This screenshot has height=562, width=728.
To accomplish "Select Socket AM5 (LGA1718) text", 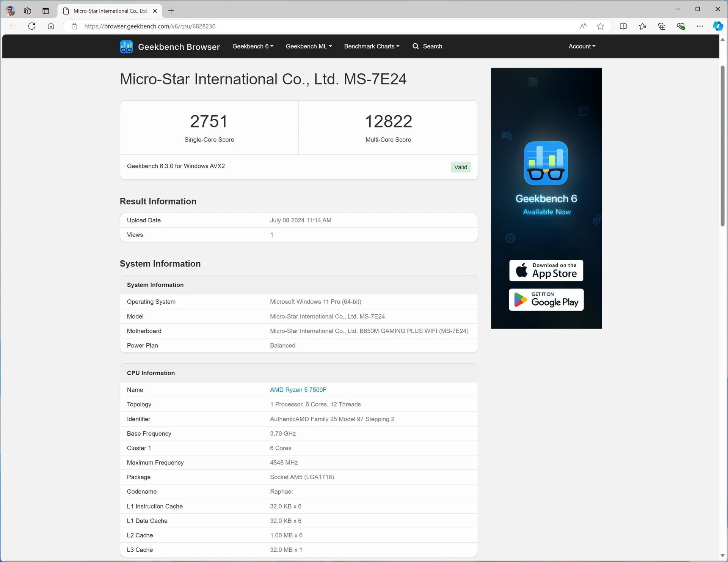I will (x=302, y=477).
